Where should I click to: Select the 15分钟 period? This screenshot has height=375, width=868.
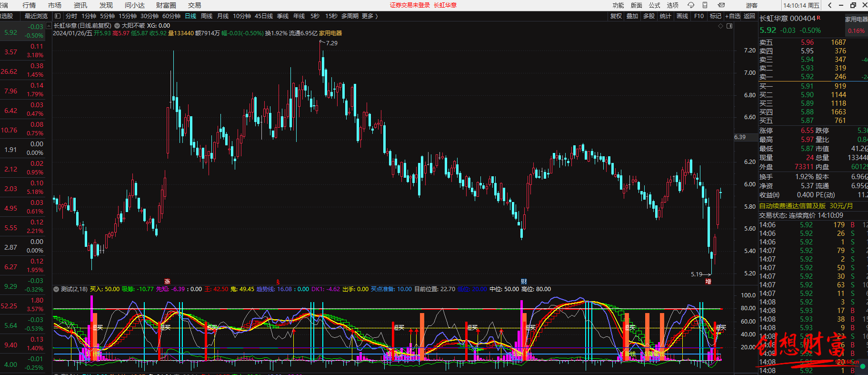tap(128, 16)
